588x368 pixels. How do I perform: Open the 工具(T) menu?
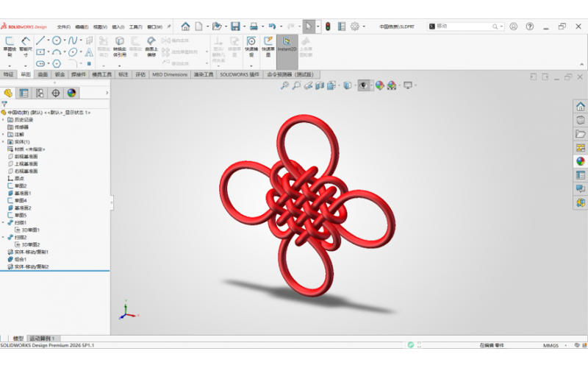tap(135, 26)
